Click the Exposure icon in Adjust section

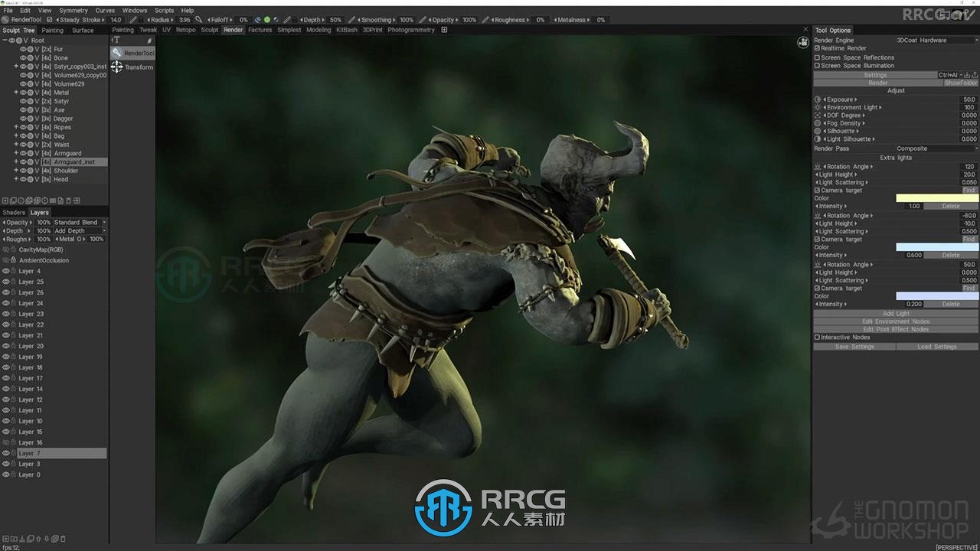[x=818, y=99]
